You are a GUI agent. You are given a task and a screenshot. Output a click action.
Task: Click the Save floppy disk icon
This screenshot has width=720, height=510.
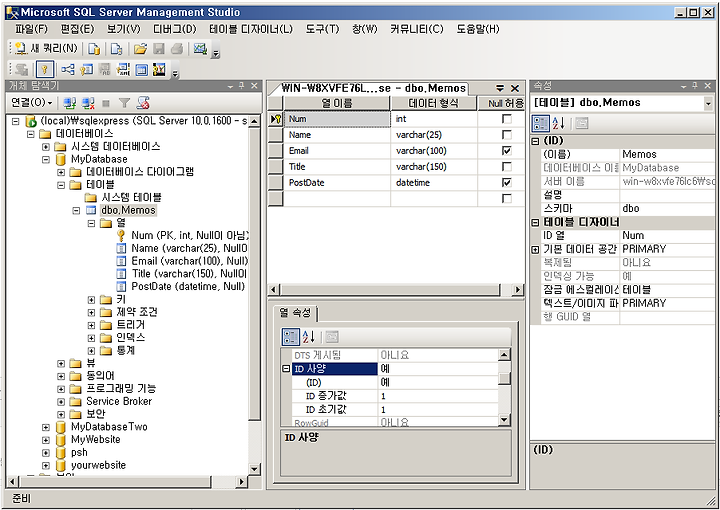click(159, 49)
